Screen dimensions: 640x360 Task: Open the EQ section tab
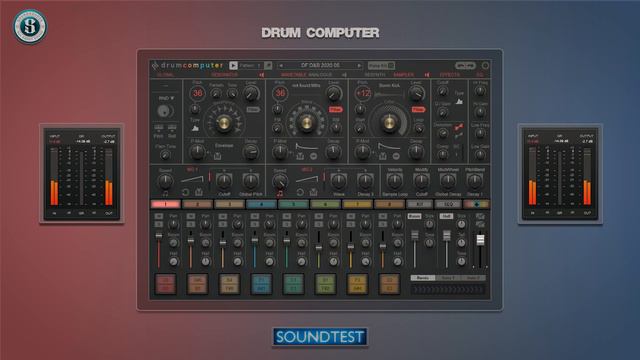pos(480,75)
